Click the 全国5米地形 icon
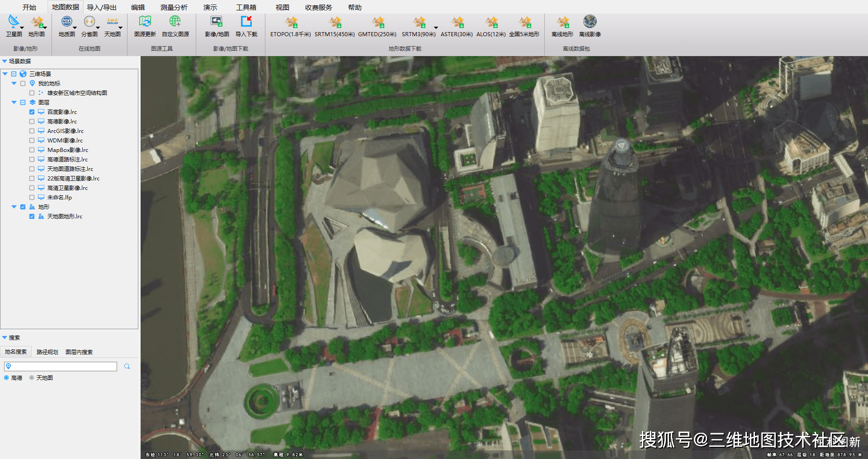 coord(524,22)
